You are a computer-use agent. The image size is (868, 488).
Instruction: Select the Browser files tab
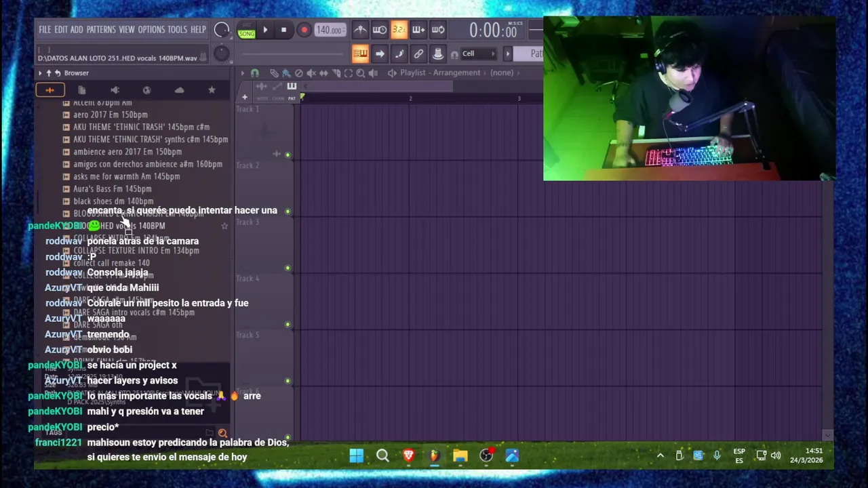82,89
